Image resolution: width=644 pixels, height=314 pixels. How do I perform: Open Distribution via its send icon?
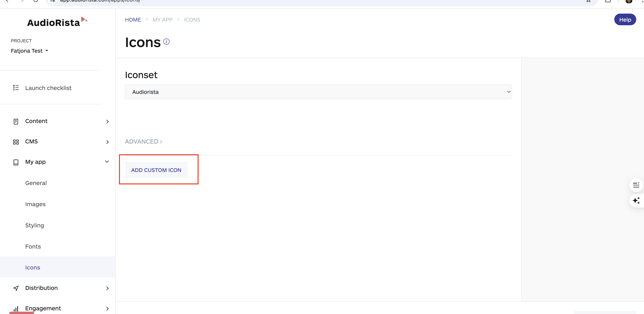coord(16,288)
